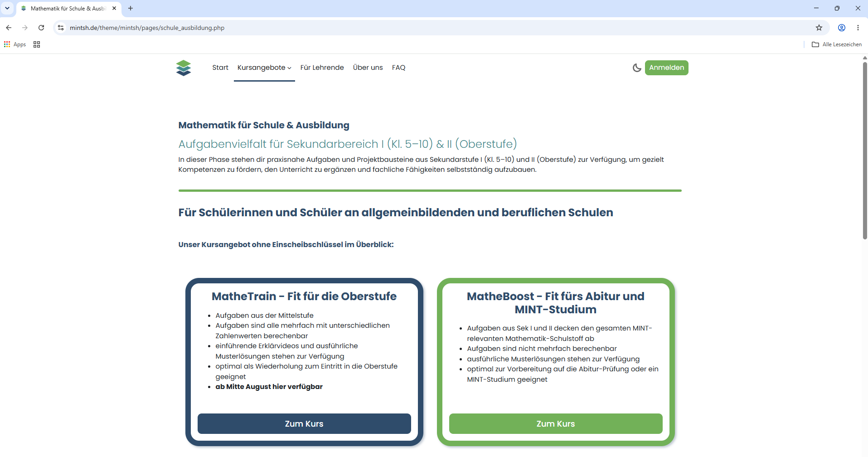868x457 pixels.
Task: Open the Über uns page
Action: coord(368,68)
